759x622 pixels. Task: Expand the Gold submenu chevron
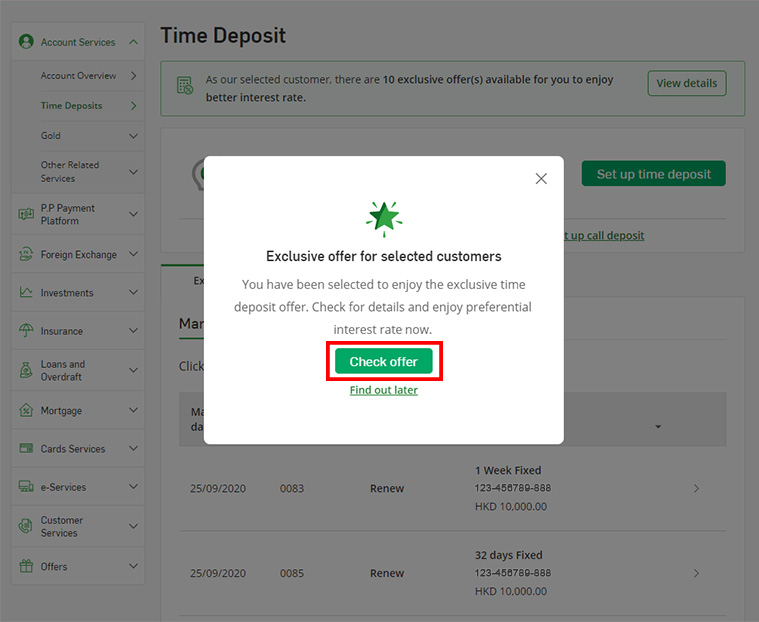[134, 136]
